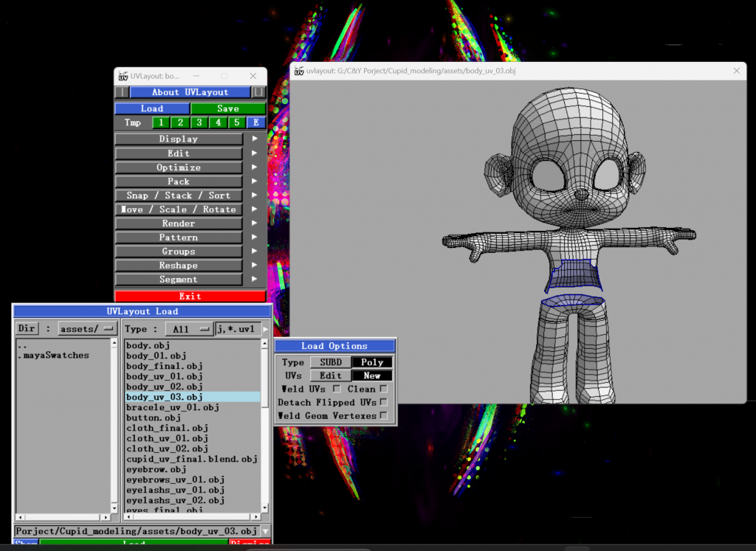
Task: Select Tmp slot 1
Action: [161, 122]
